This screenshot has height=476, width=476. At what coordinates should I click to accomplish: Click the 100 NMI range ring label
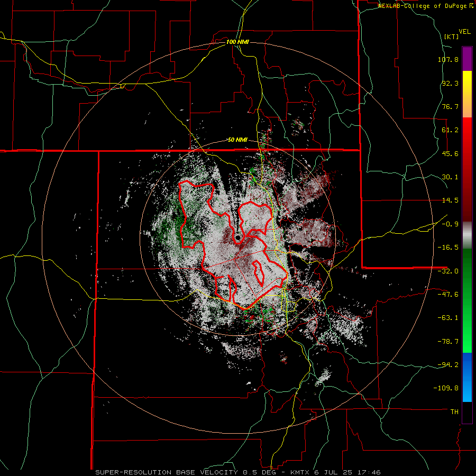(237, 42)
